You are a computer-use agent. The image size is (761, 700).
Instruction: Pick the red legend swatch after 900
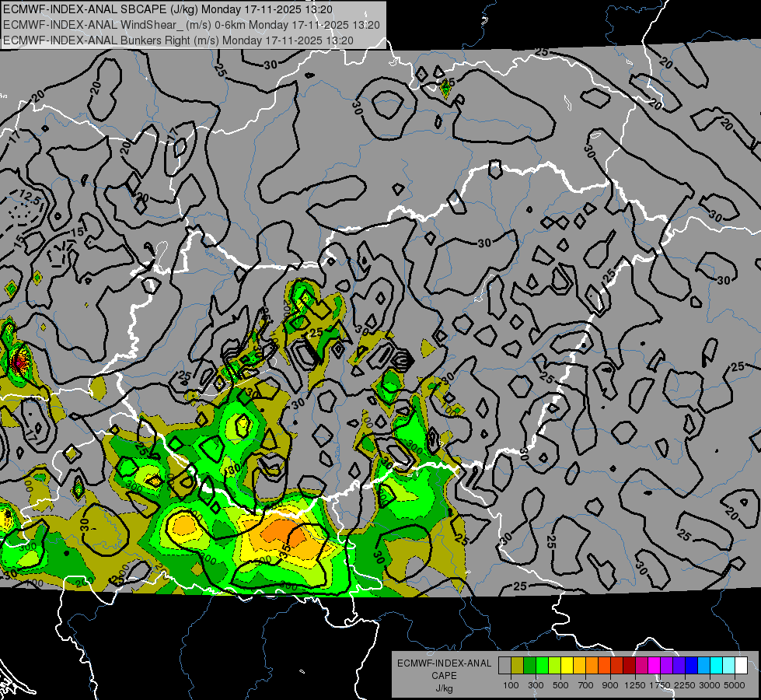click(617, 666)
